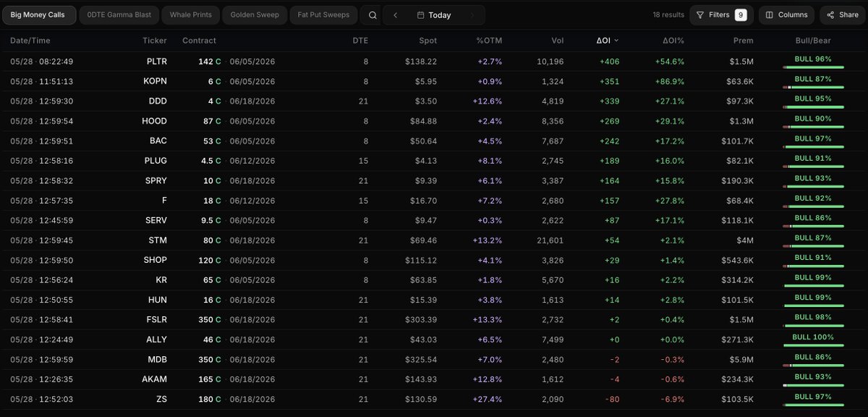Click the 18 results count
Screen dimensions: 868x417
(668, 15)
